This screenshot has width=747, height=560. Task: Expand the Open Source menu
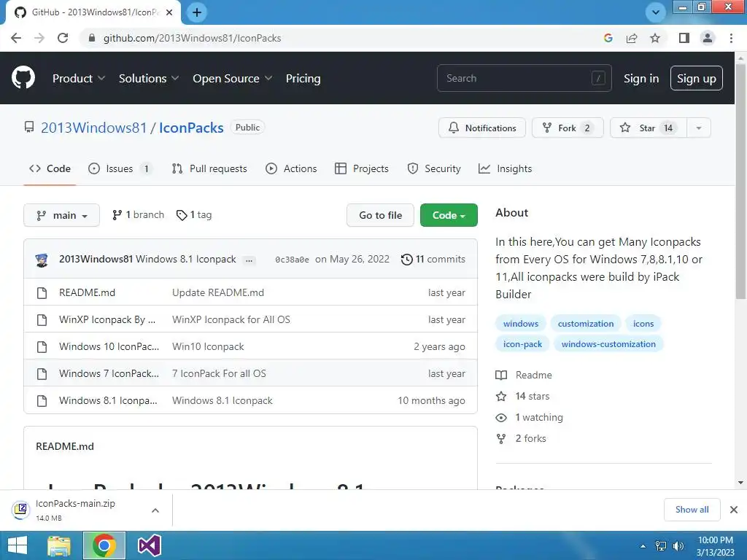pyautogui.click(x=233, y=79)
